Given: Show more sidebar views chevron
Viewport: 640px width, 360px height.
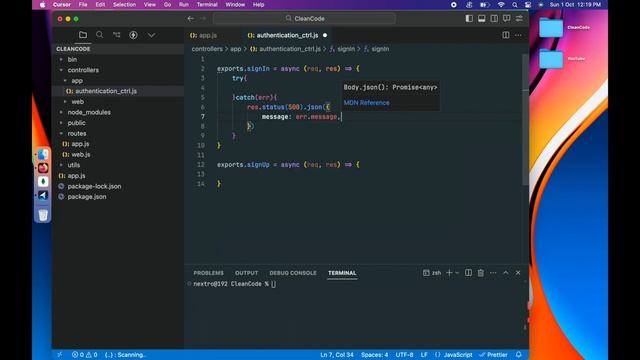Looking at the screenshot, I should pyautogui.click(x=151, y=35).
